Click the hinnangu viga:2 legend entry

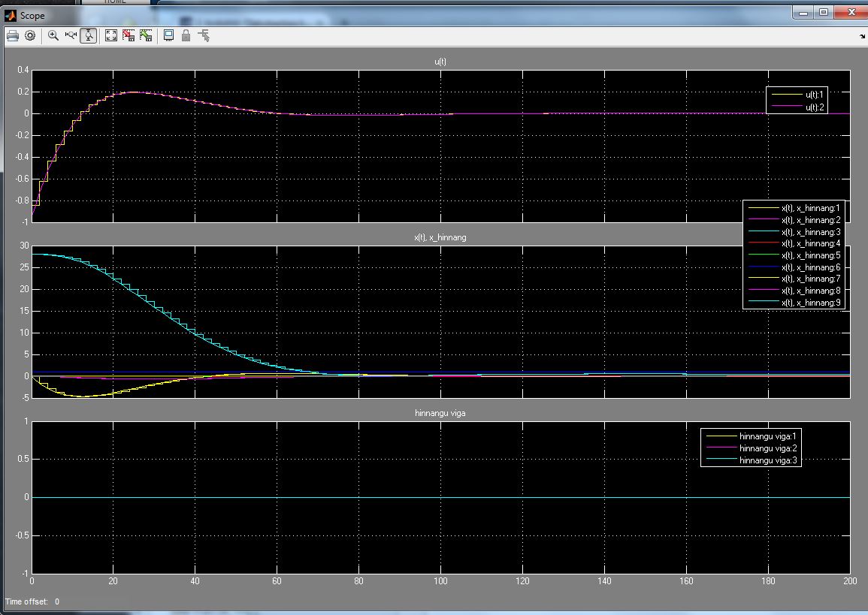pos(752,448)
